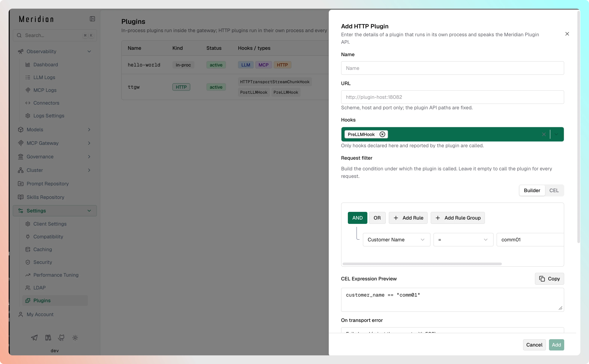The height and width of the screenshot is (364, 589).
Task: Click Add Rule Group button
Action: coord(458,218)
